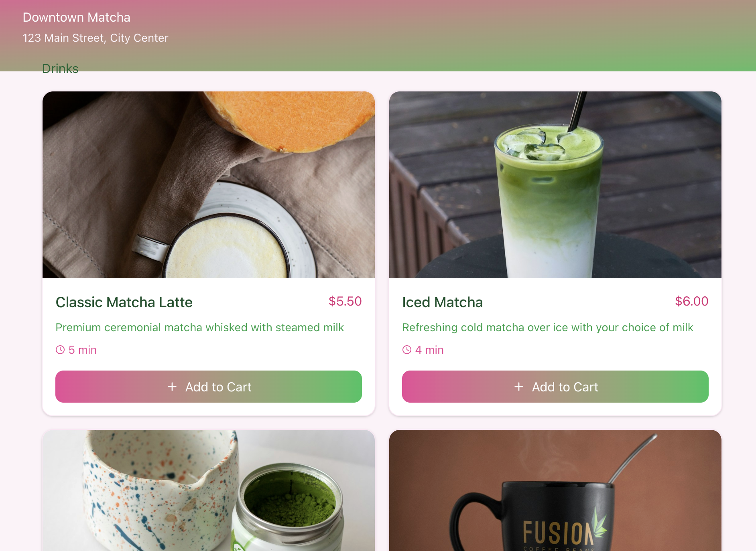Click the Iced Matcha product name
Image resolution: width=756 pixels, height=551 pixels.
[x=443, y=302]
